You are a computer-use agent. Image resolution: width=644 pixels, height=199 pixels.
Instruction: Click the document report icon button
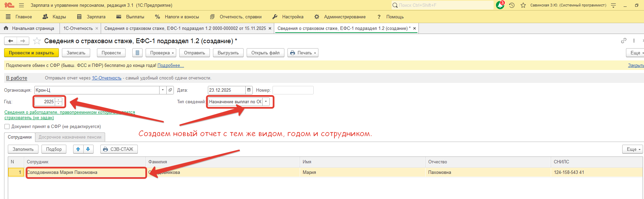pyautogui.click(x=137, y=53)
